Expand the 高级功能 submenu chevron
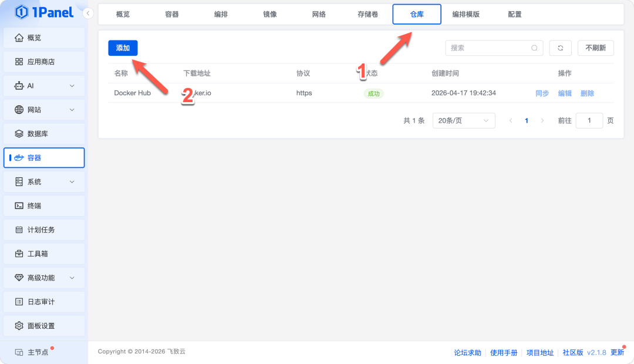The height and width of the screenshot is (364, 634). [72, 278]
